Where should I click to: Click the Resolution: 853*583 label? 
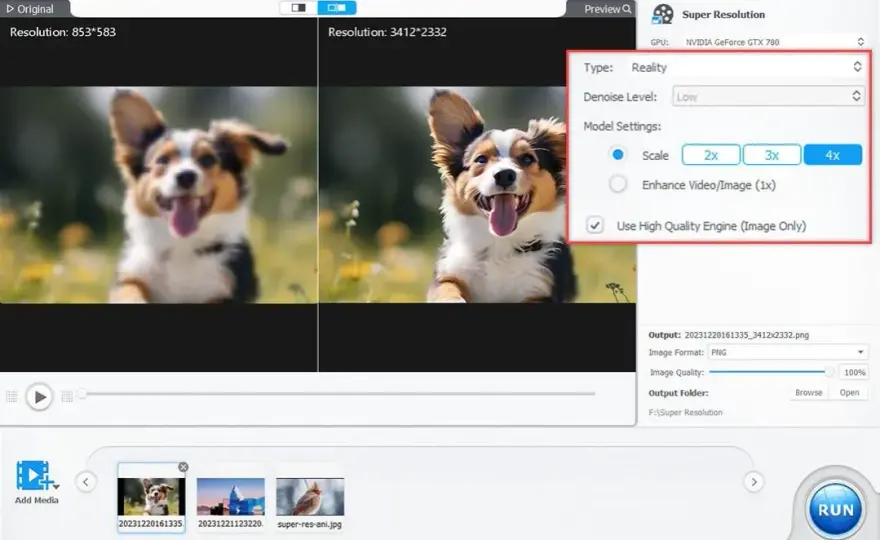click(x=63, y=32)
